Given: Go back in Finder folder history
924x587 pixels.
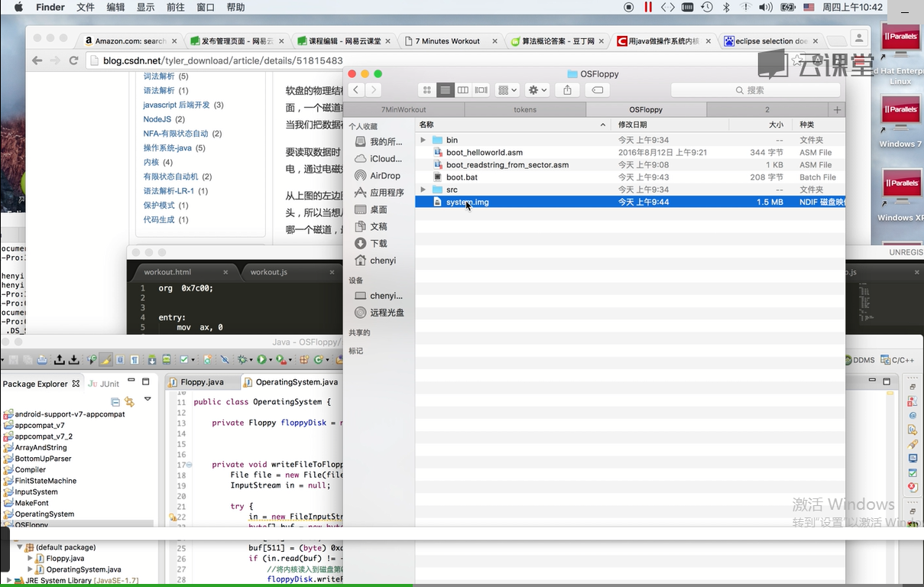Looking at the screenshot, I should click(356, 90).
